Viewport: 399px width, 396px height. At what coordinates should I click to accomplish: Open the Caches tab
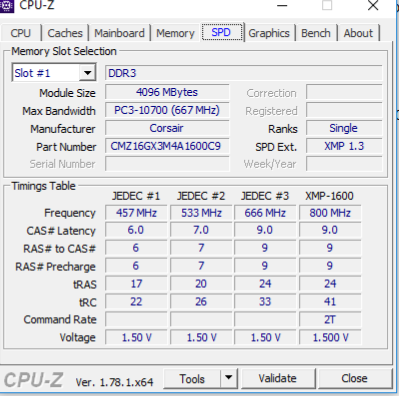(65, 33)
